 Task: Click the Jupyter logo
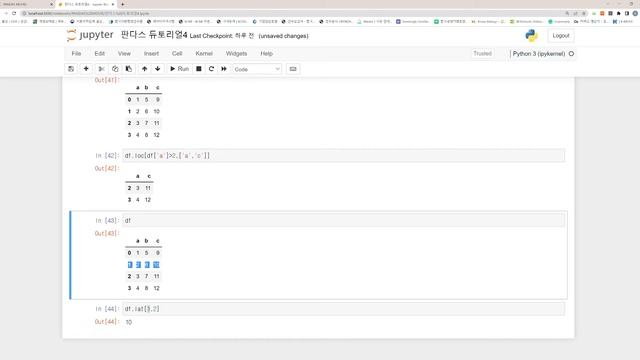click(x=90, y=35)
